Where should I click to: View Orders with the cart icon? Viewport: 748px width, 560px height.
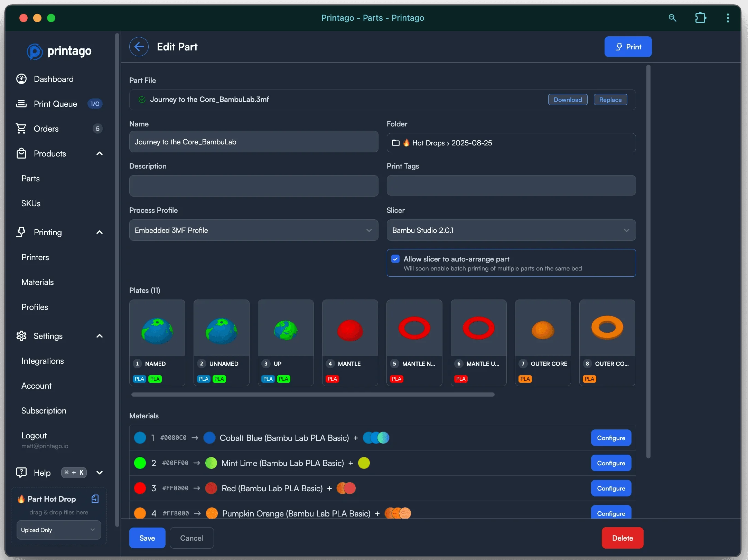[21, 128]
